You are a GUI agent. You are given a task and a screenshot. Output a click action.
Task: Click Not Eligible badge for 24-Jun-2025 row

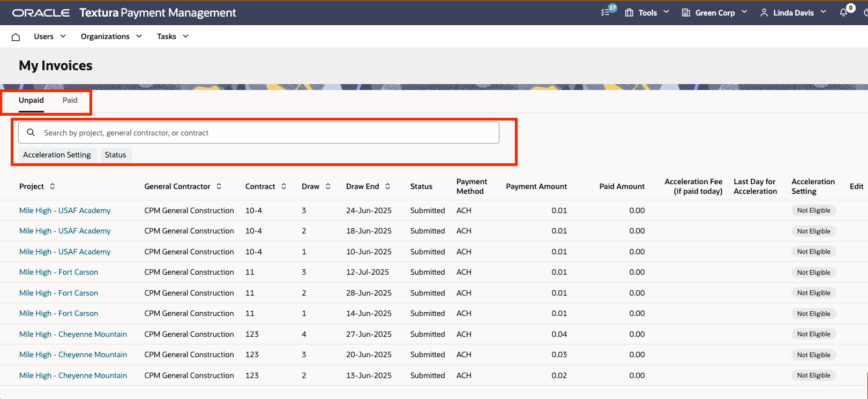pyautogui.click(x=813, y=210)
